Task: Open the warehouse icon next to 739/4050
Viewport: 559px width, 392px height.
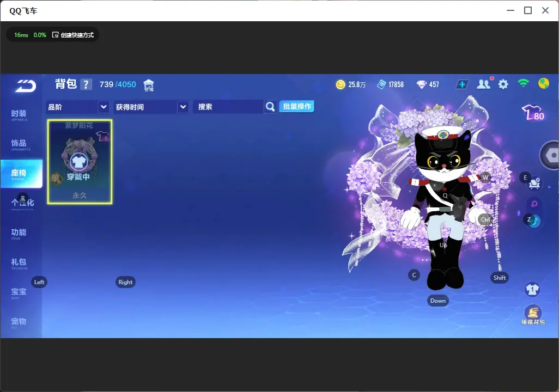Action: click(149, 85)
